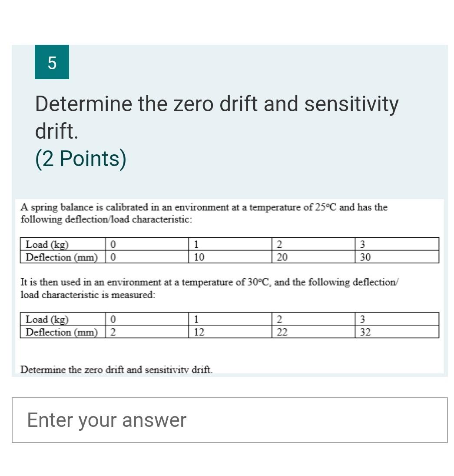This screenshot has height=476, width=454.
Task: Click the 30°C environment description text
Action: click(x=209, y=287)
